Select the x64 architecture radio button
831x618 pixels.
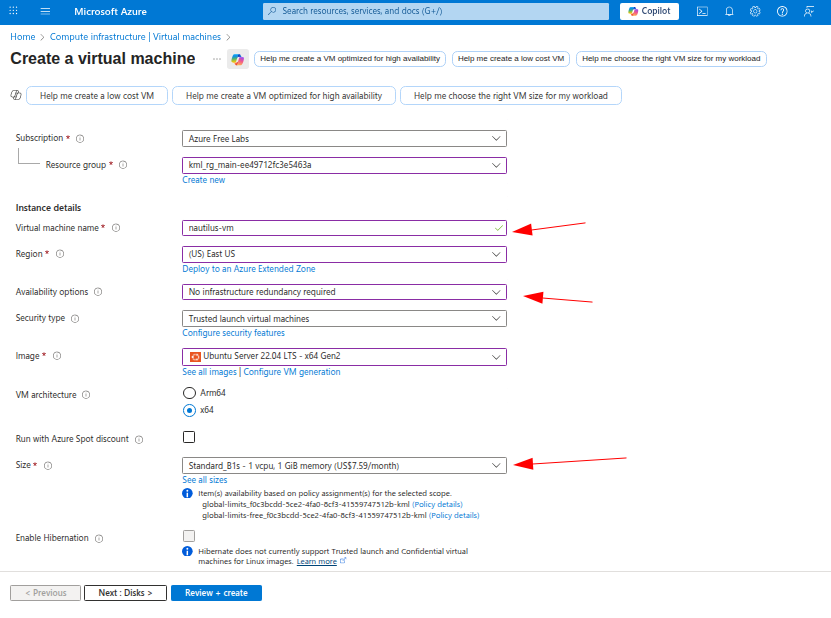pyautogui.click(x=189, y=410)
